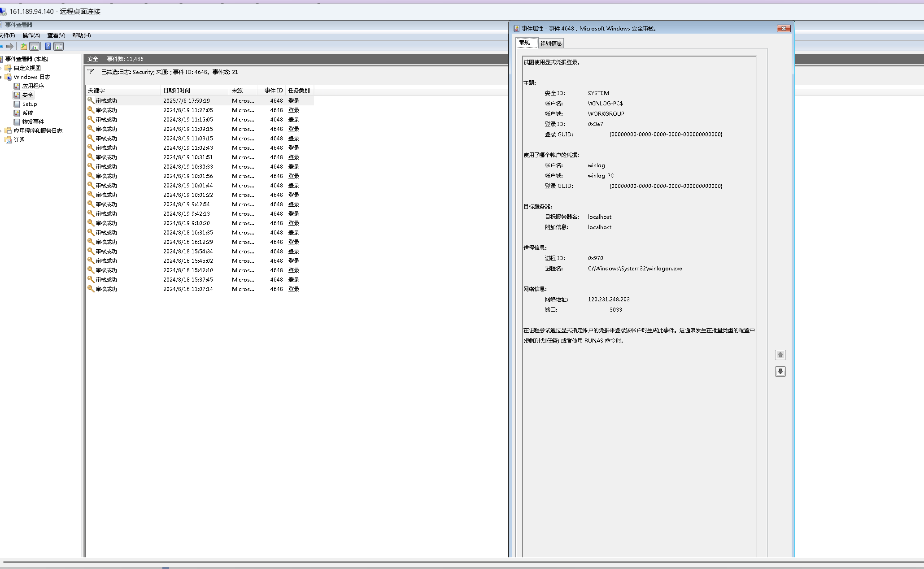Toggle show/hide console tree toolbar button

[35, 46]
